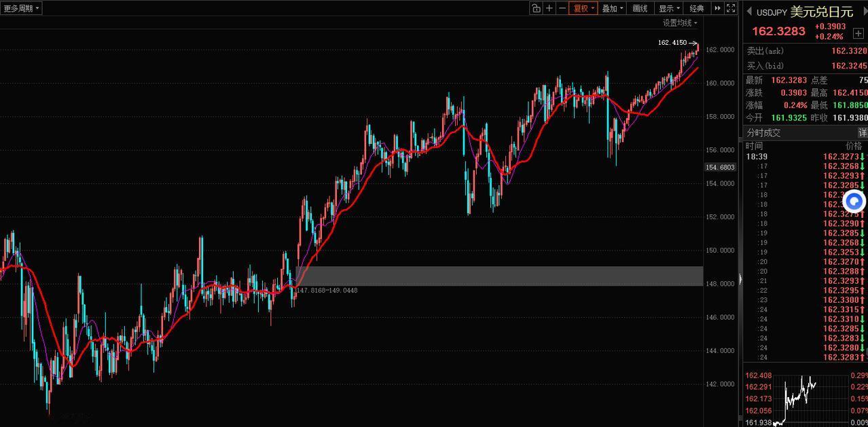Click the blue floating assistant icon

click(x=854, y=202)
